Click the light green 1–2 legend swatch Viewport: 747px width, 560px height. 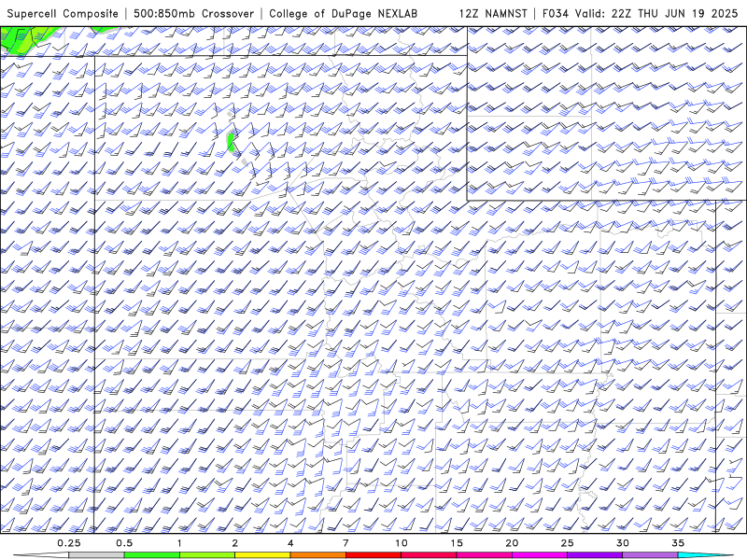(x=207, y=555)
